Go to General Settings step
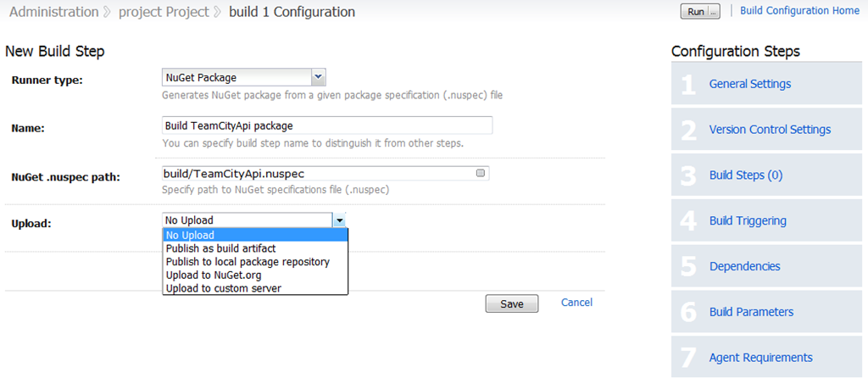Screen dimensions: 868x384 pyautogui.click(x=750, y=84)
